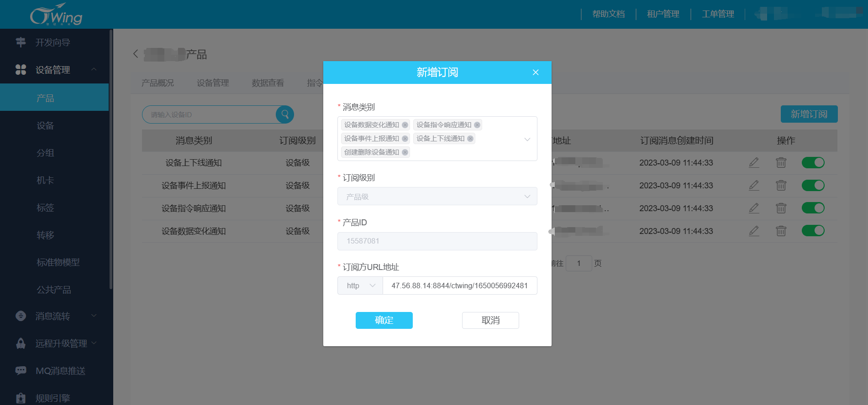Click the search magnifier icon button
The width and height of the screenshot is (868, 405).
coord(285,114)
